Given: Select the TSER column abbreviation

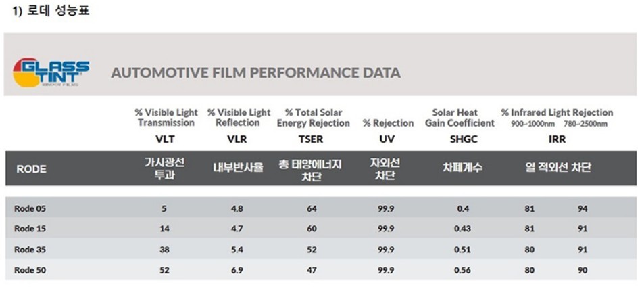Looking at the screenshot, I should (312, 139).
